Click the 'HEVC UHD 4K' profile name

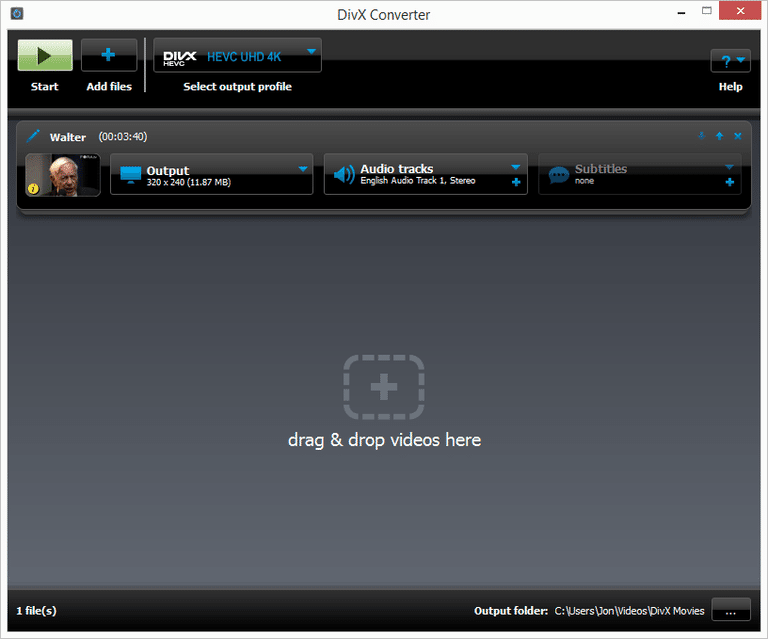[x=244, y=57]
